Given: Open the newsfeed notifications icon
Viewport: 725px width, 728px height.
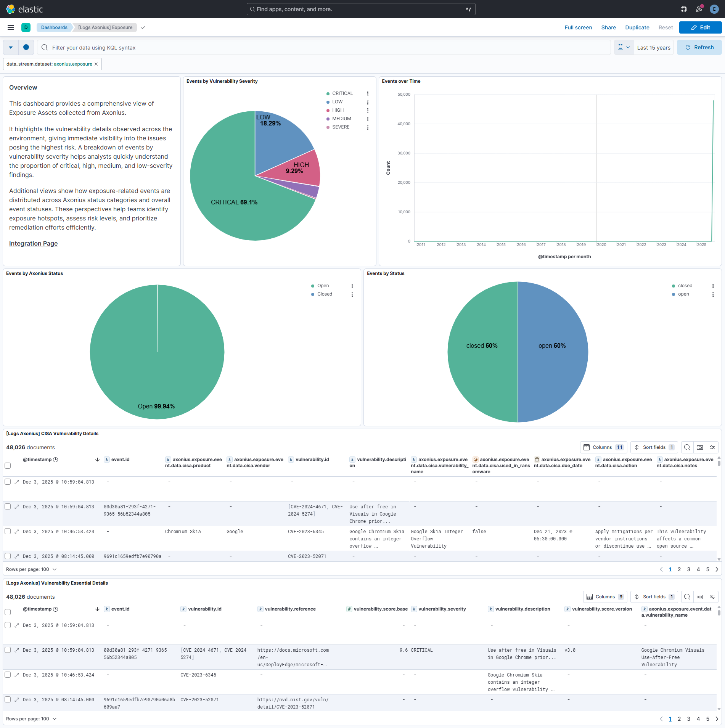Looking at the screenshot, I should coord(699,9).
